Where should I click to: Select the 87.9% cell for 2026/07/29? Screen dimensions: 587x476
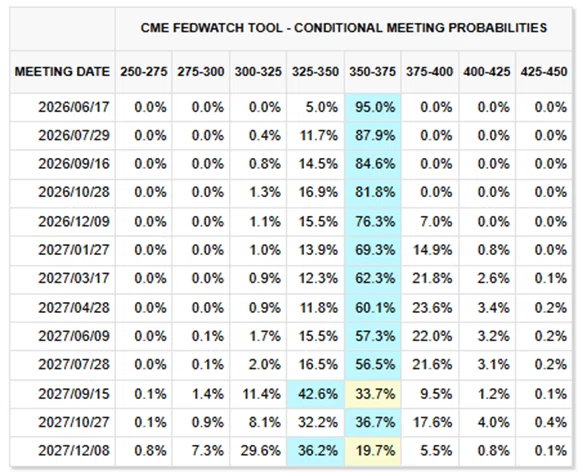click(373, 135)
